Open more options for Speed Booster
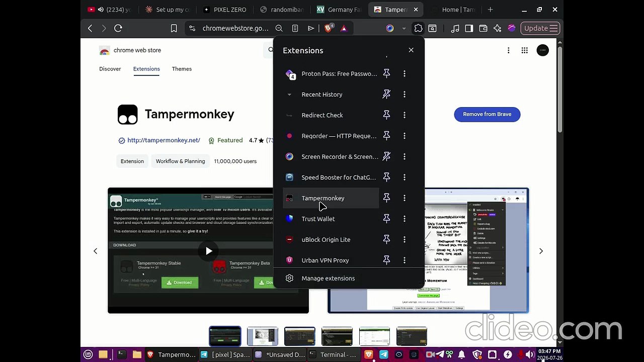The height and width of the screenshot is (362, 644). click(405, 177)
